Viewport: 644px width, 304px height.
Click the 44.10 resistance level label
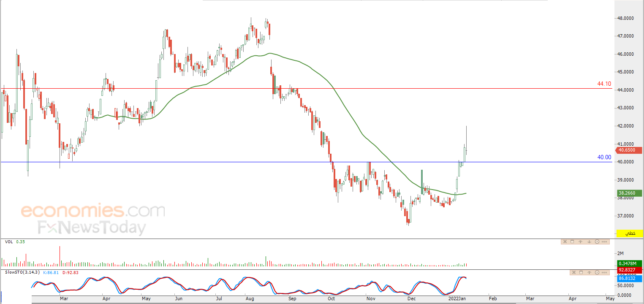click(x=604, y=84)
